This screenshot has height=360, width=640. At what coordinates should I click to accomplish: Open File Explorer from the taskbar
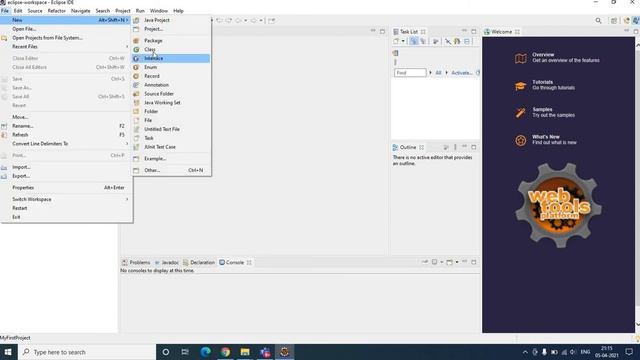(245, 352)
